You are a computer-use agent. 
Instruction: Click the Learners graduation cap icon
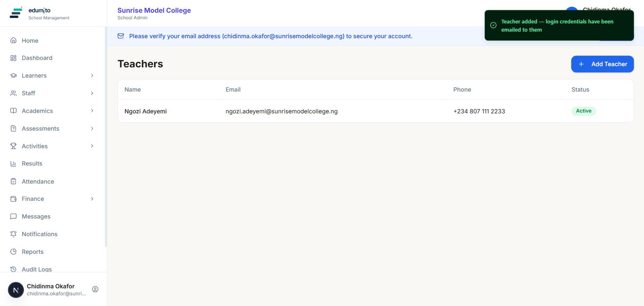(x=14, y=76)
